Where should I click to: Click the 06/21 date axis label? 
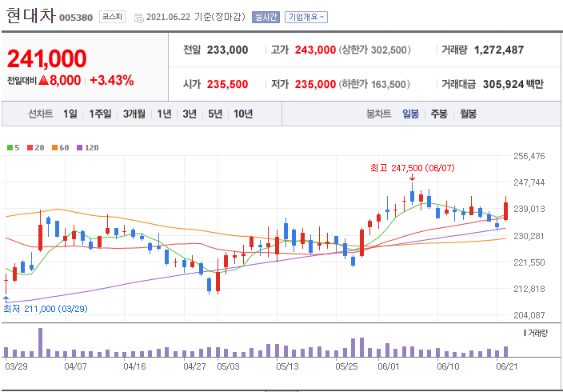(x=505, y=367)
